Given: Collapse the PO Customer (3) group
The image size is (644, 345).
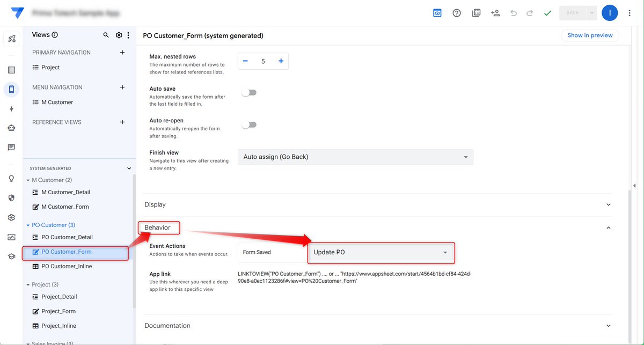Looking at the screenshot, I should [28, 225].
